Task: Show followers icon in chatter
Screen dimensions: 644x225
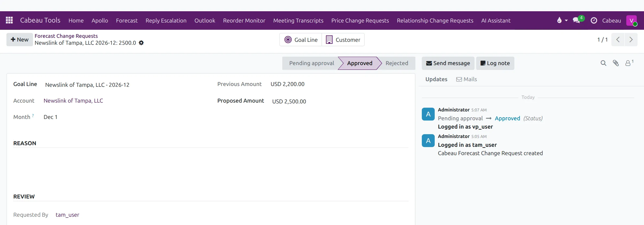Action: click(629, 63)
